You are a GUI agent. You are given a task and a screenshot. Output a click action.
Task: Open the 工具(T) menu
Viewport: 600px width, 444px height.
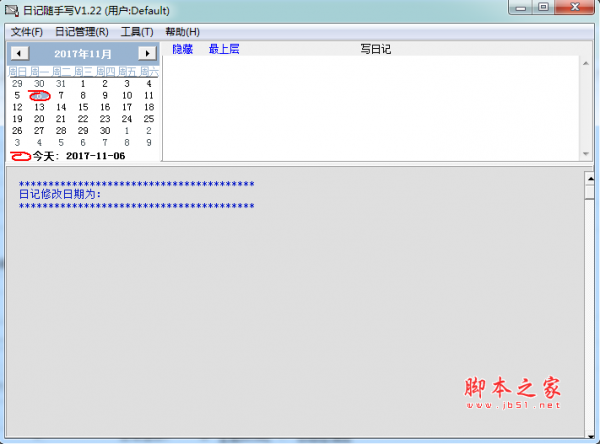pyautogui.click(x=137, y=32)
